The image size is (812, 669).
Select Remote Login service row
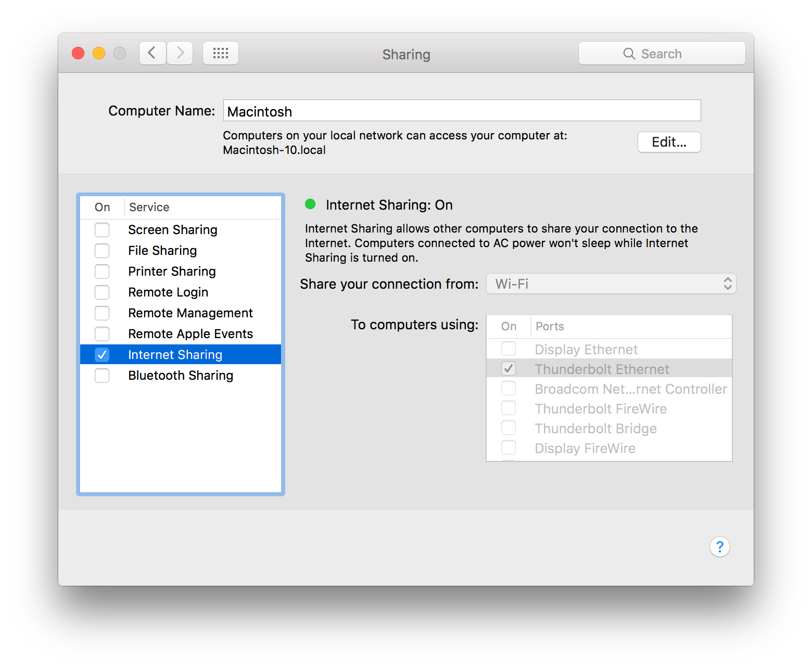point(181,292)
